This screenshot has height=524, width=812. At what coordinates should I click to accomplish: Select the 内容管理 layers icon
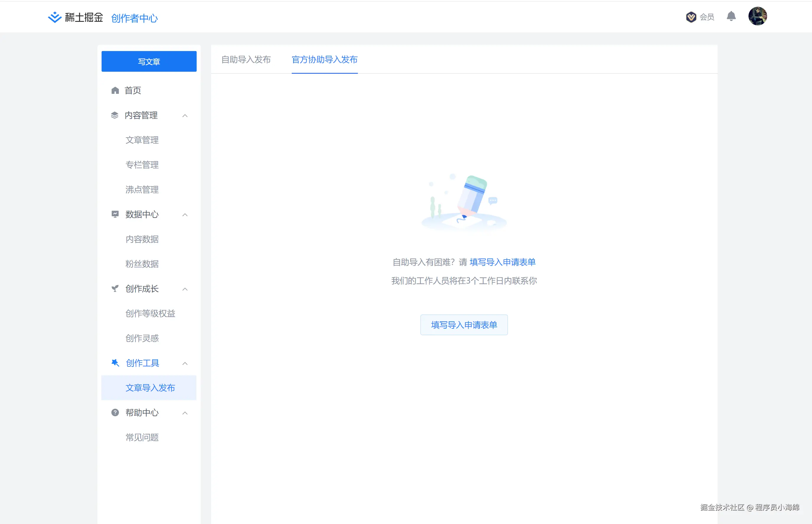[x=115, y=115]
